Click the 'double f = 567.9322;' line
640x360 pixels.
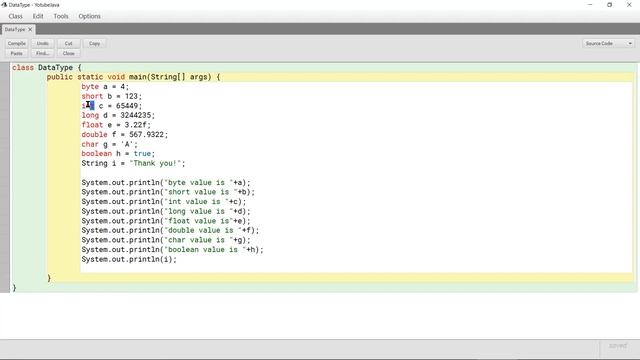coord(124,135)
